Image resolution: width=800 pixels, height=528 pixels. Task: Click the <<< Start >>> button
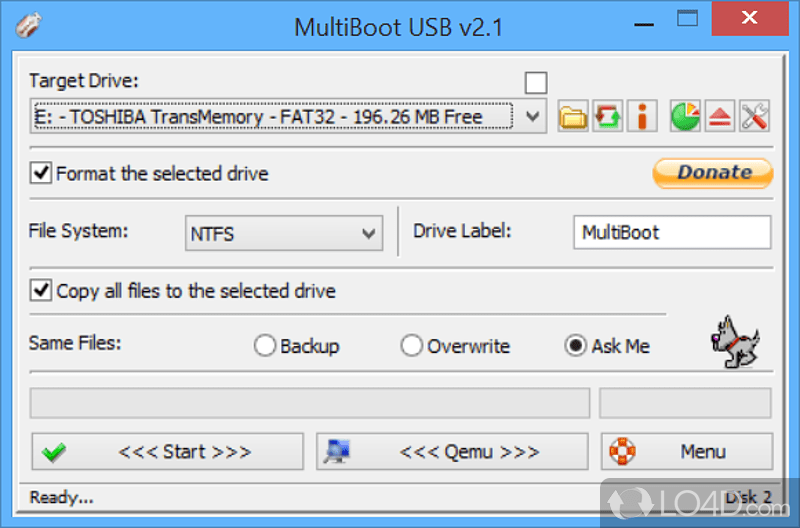167,451
